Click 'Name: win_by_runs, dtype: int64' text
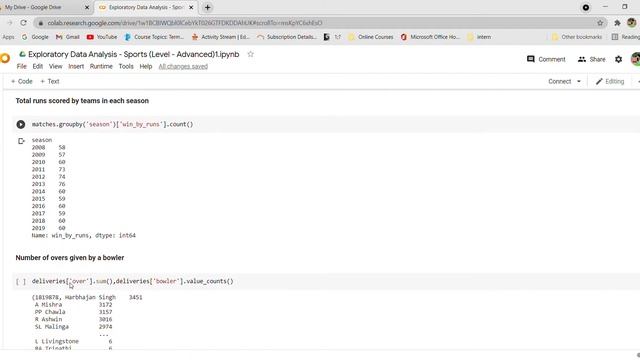Viewport: 640px width, 360px height. [84, 236]
